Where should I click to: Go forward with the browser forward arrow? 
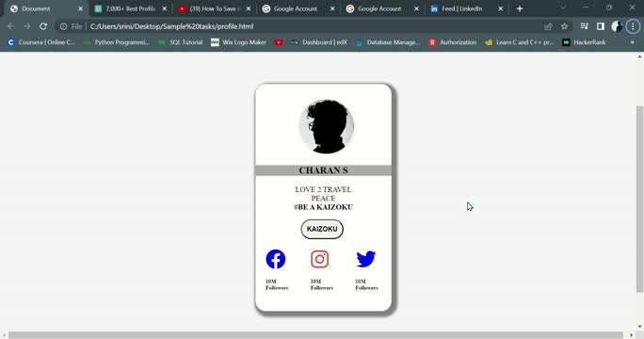tap(27, 26)
